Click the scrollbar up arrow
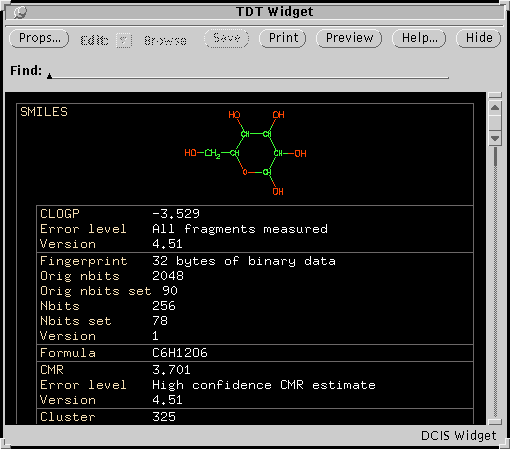The height and width of the screenshot is (449, 510). click(495, 108)
